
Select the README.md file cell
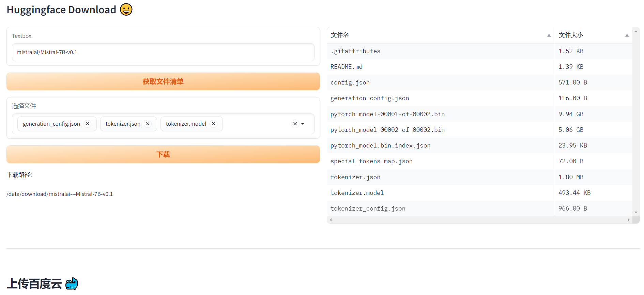[x=441, y=67]
